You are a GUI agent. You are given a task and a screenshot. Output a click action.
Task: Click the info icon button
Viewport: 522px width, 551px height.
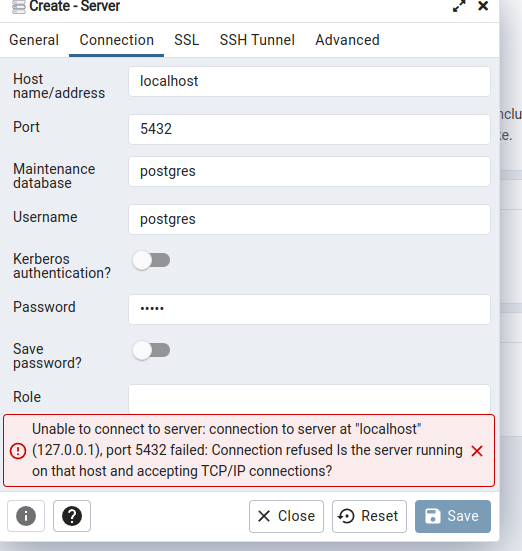click(x=26, y=516)
